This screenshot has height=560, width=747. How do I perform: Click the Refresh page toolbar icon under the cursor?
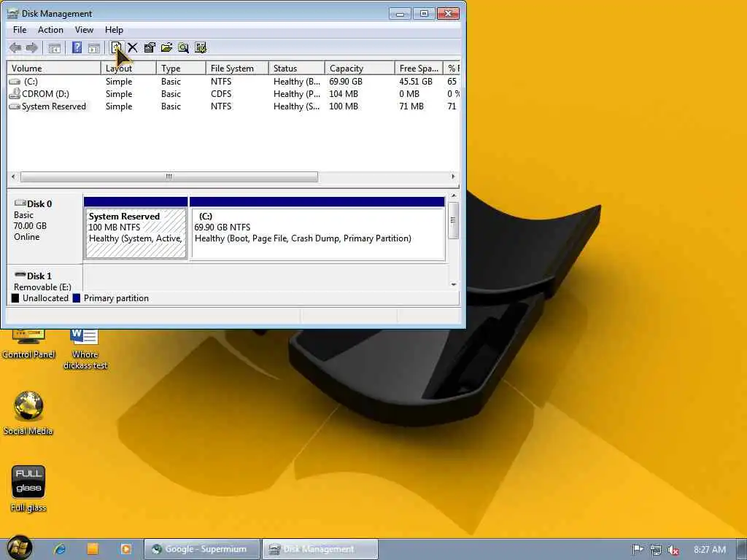116,47
